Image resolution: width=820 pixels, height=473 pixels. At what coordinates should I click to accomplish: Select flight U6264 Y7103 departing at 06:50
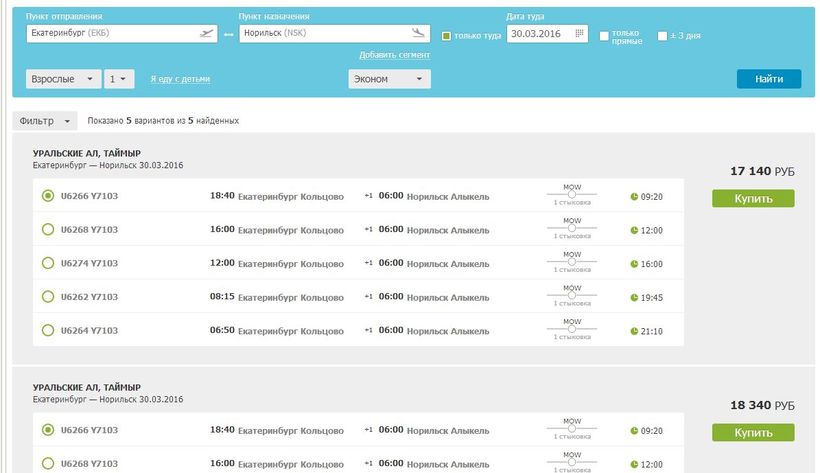(x=47, y=330)
